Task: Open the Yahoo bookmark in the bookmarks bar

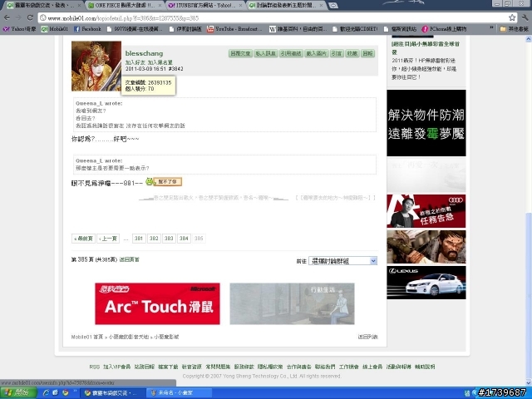Action: click(x=20, y=29)
